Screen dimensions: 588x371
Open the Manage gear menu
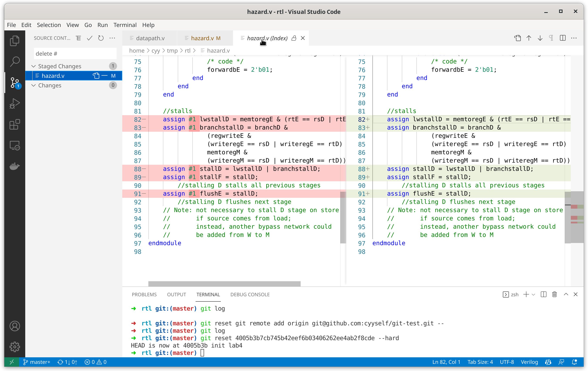coord(15,347)
